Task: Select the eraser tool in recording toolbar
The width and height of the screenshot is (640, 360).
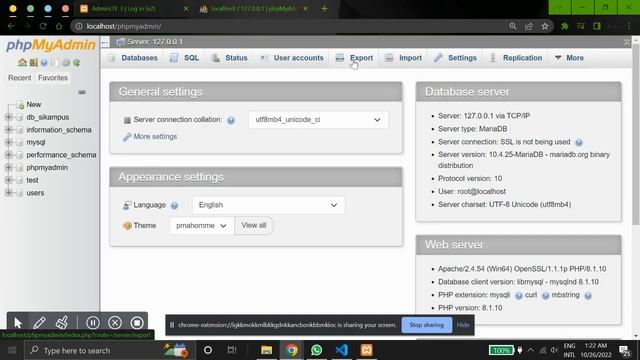Action: [62, 323]
